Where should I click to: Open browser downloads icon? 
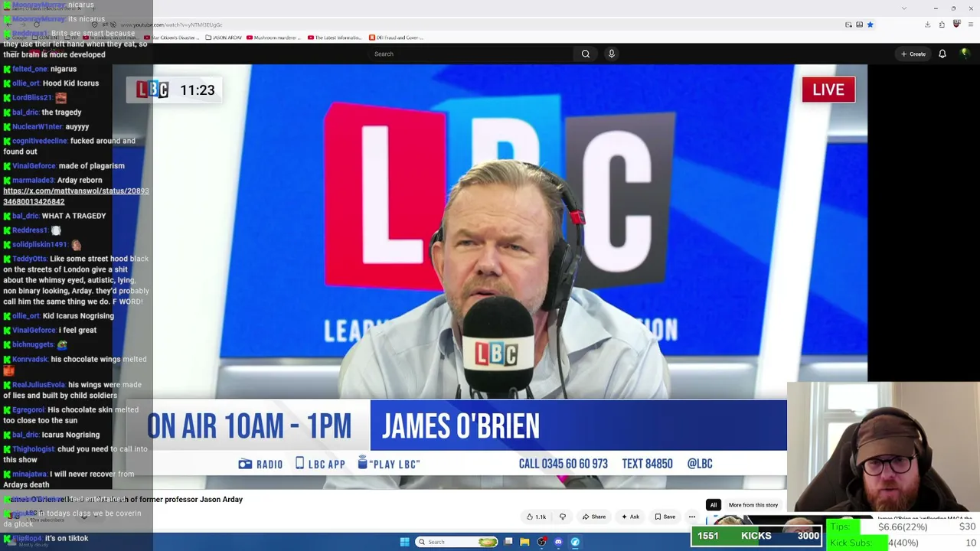(927, 24)
